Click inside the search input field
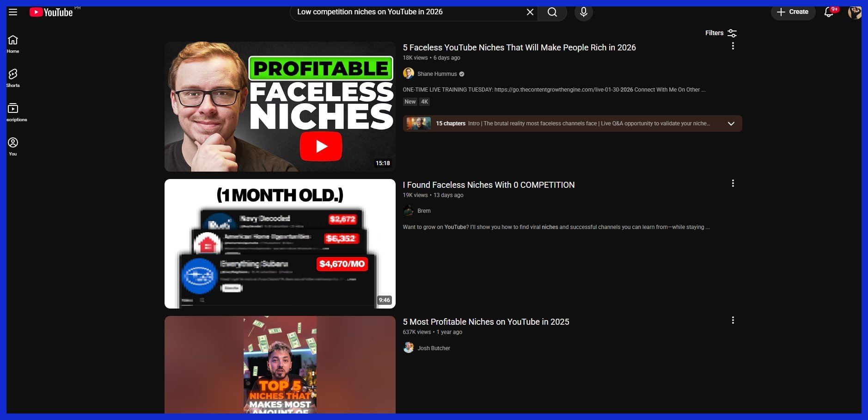 [x=407, y=12]
